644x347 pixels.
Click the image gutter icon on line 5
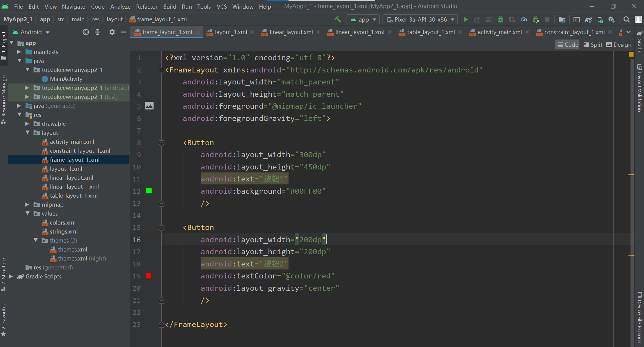[149, 106]
